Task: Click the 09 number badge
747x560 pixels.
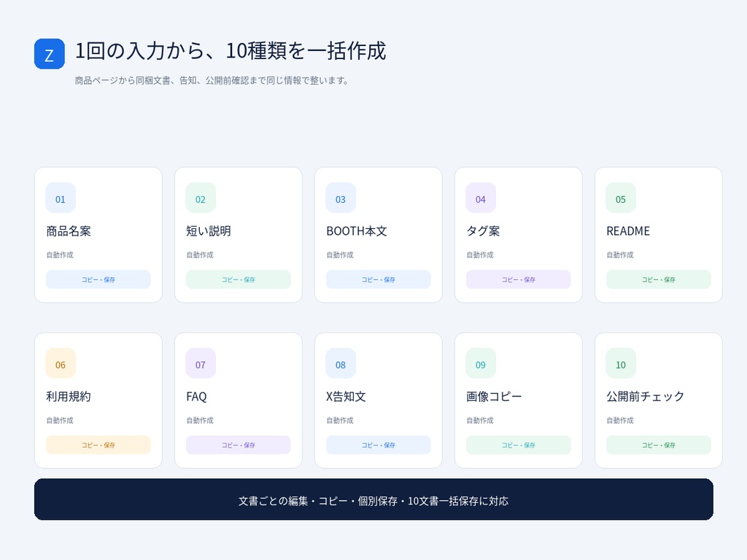Action: 481,363
